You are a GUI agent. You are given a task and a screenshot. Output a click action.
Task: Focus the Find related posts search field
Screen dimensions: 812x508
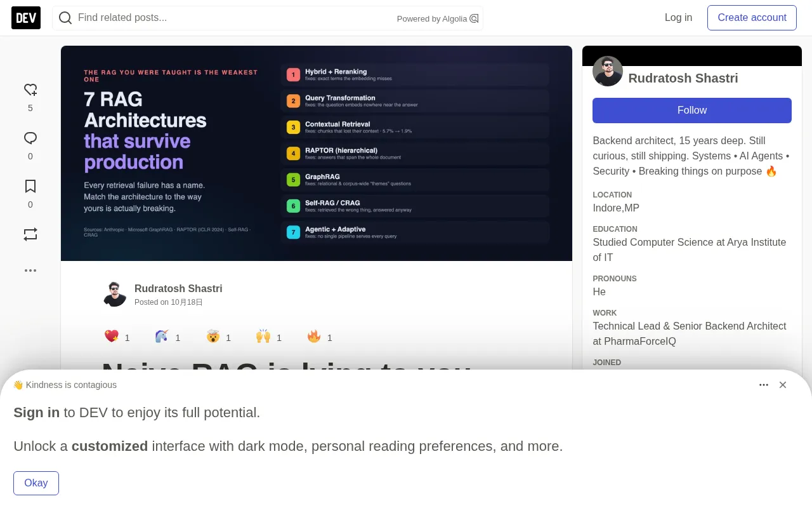(235, 18)
